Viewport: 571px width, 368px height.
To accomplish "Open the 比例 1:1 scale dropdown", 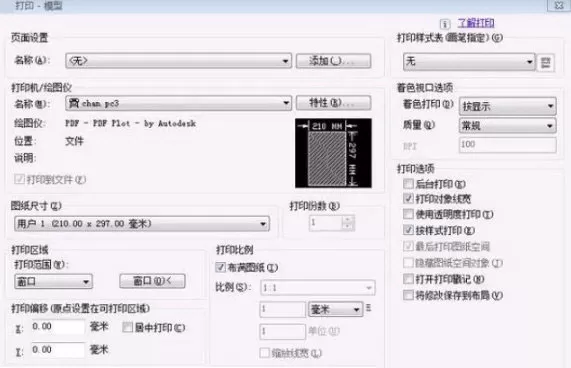I will click(318, 288).
